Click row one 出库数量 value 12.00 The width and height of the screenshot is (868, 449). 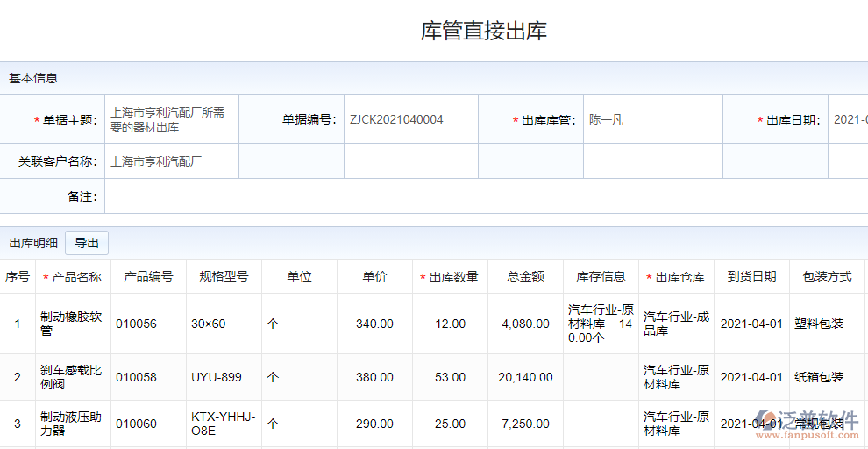pos(451,324)
